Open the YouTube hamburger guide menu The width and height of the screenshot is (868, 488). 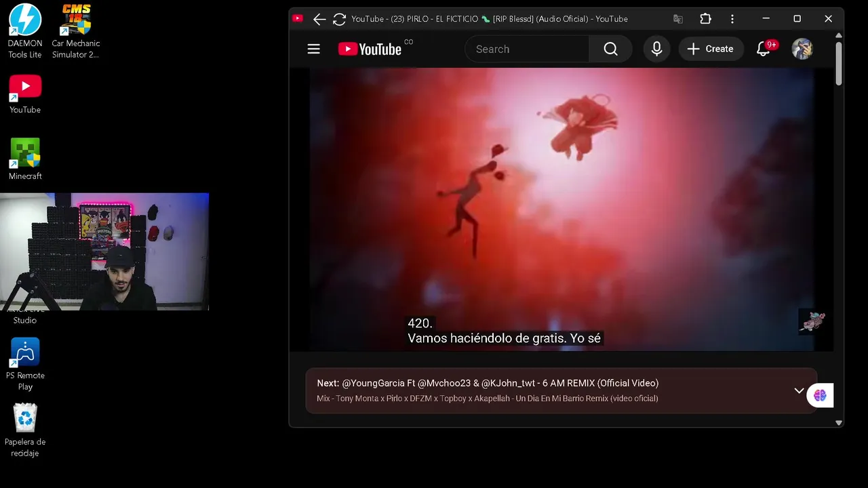pos(313,49)
